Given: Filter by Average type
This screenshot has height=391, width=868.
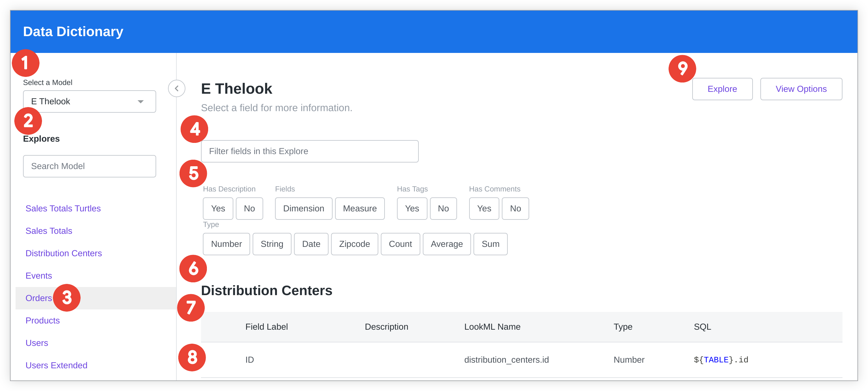Looking at the screenshot, I should click(x=446, y=244).
